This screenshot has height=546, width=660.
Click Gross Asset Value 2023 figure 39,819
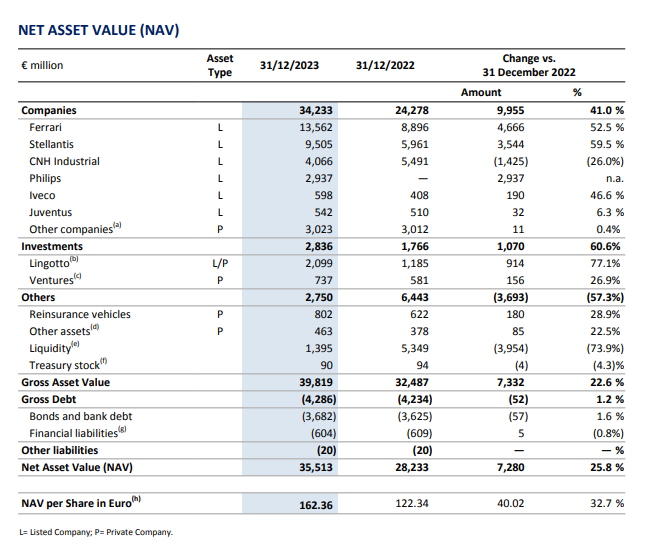point(316,382)
